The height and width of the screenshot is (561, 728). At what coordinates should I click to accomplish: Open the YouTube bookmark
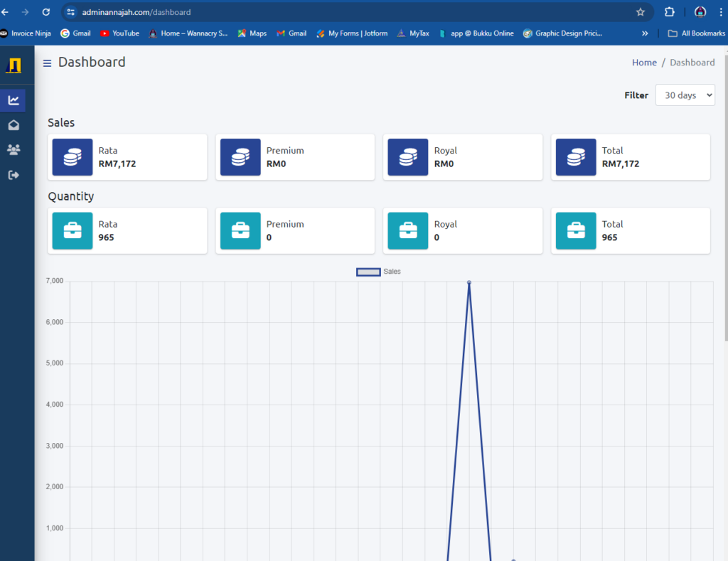click(x=119, y=33)
